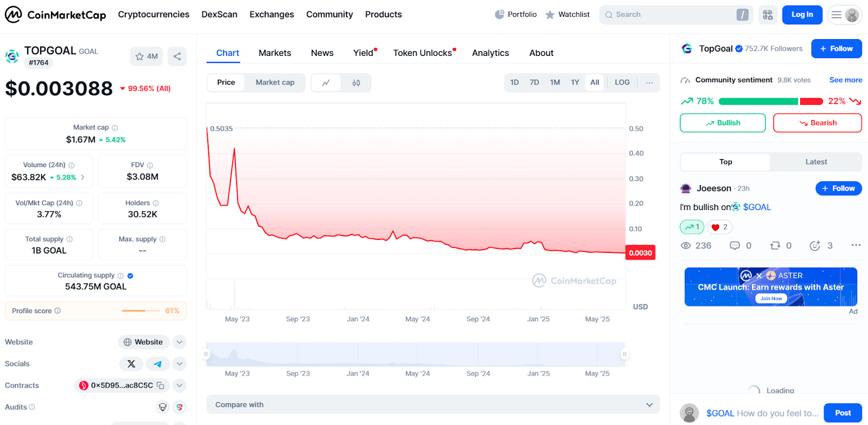Show Market cap info tooltip
868x425 pixels.
coord(115,128)
